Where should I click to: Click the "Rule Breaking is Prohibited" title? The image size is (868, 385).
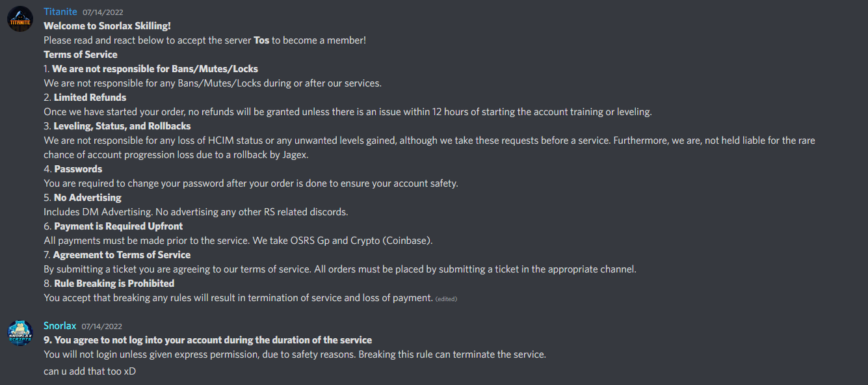[114, 284]
